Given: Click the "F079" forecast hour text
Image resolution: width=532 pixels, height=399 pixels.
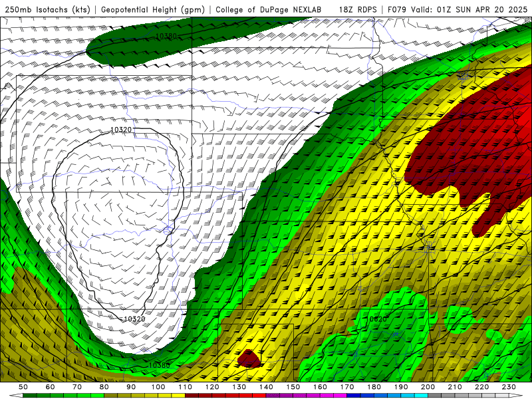Looking at the screenshot, I should 396,9.
